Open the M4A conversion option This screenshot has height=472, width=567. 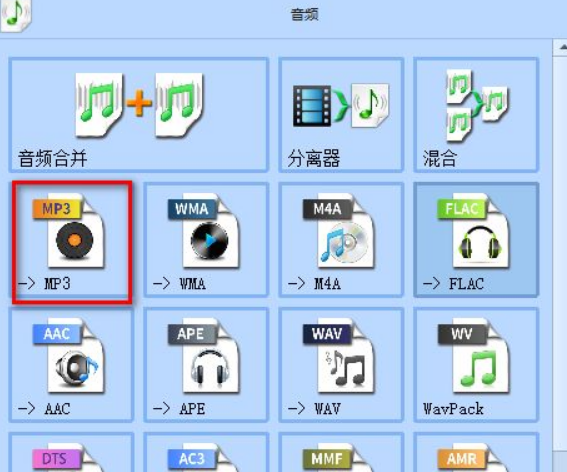pos(341,240)
